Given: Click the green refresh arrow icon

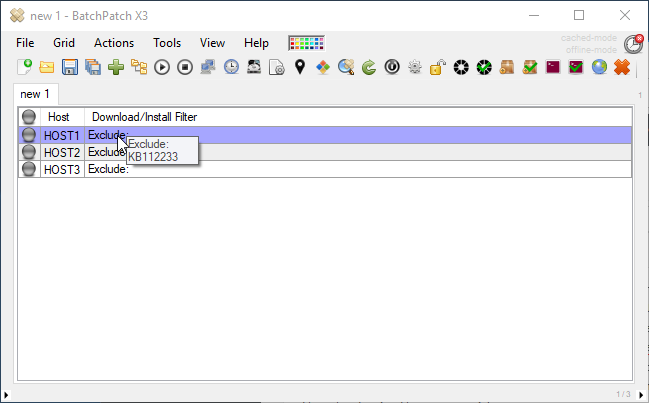Looking at the screenshot, I should coord(369,67).
